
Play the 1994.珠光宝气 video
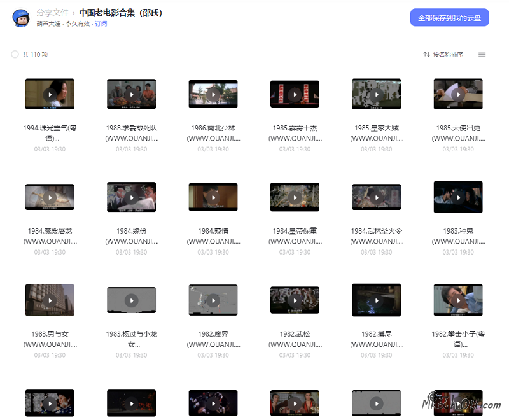(x=50, y=94)
